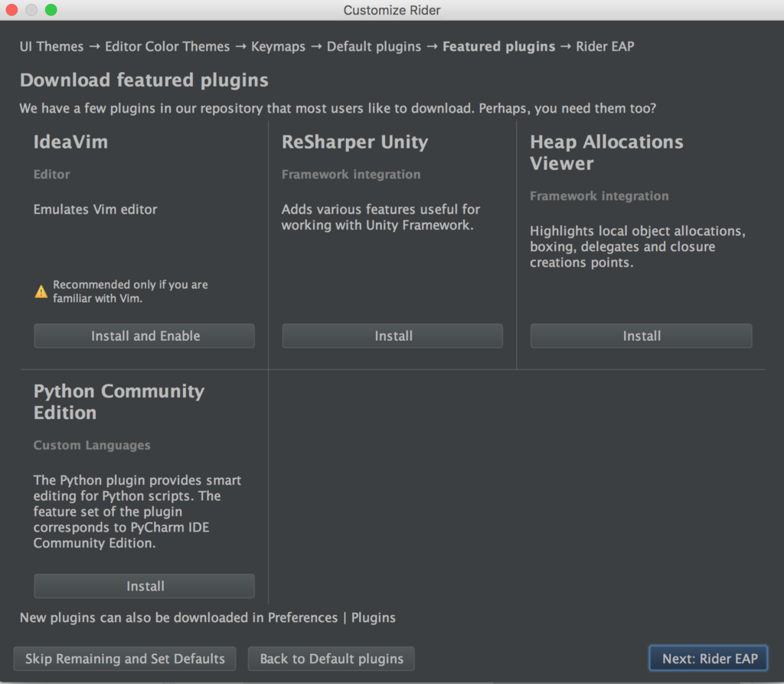This screenshot has width=784, height=684.
Task: Install the Python Community Edition plugin
Action: [145, 586]
